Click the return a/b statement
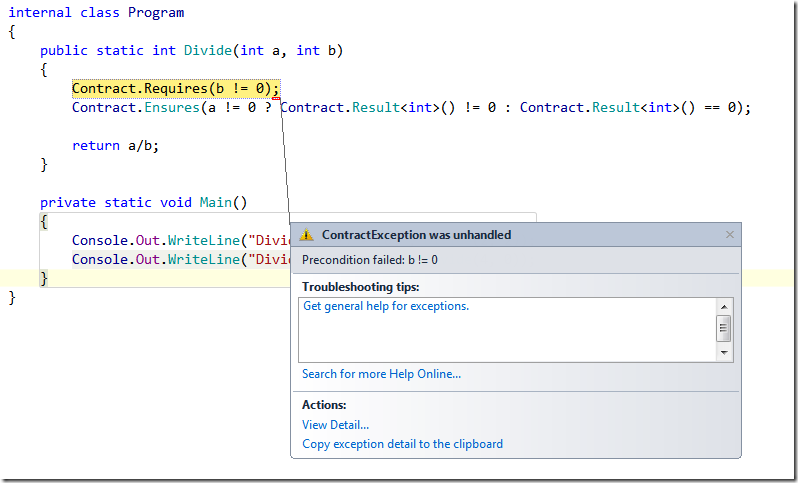 click(x=116, y=146)
